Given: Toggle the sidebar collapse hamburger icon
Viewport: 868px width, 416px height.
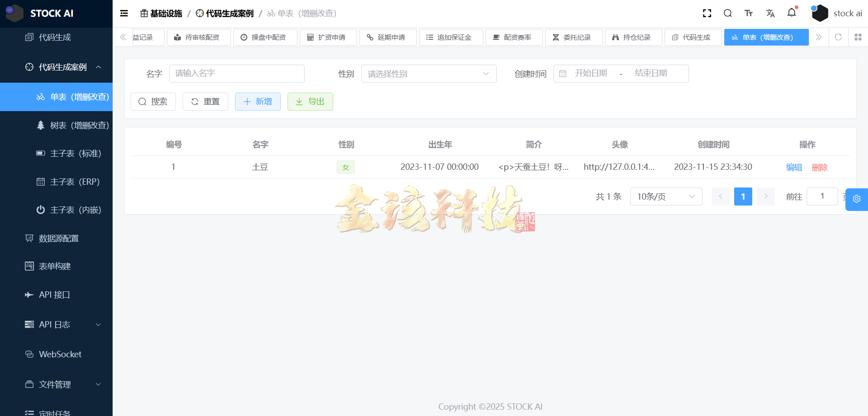Looking at the screenshot, I should 124,13.
